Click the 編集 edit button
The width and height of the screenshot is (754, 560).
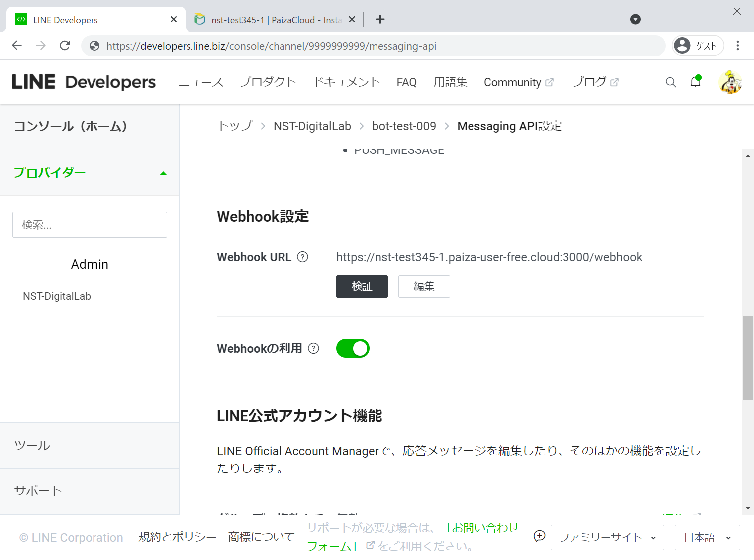[424, 286]
